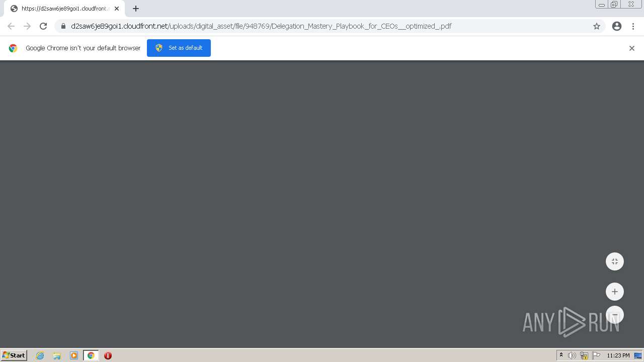Select the d2saw6je89goi1.cloudfront tab
Screen dimensions: 644x362
[x=64, y=9]
